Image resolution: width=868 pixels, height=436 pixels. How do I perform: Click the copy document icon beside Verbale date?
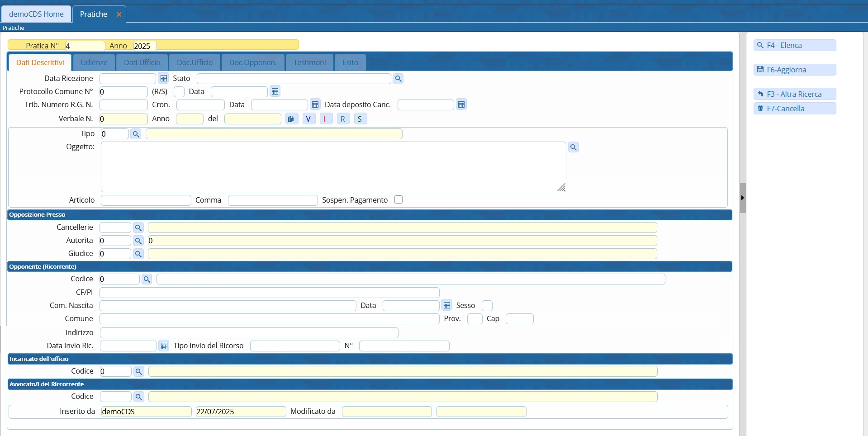click(x=291, y=119)
